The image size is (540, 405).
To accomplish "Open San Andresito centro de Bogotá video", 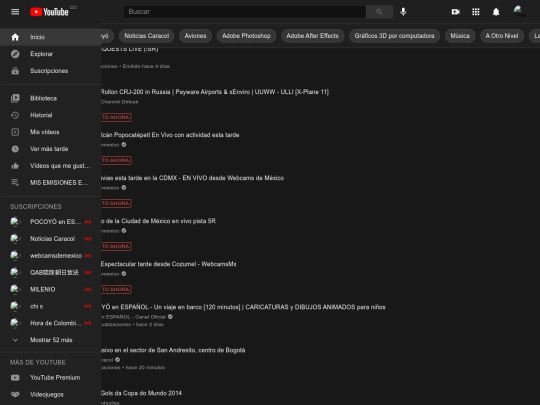I will 173,350.
